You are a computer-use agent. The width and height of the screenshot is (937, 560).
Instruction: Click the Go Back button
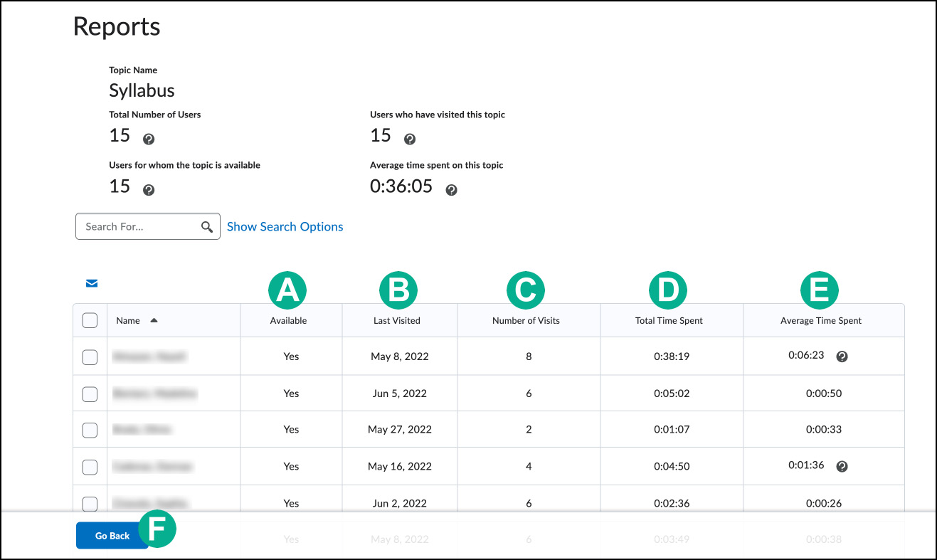(x=112, y=536)
